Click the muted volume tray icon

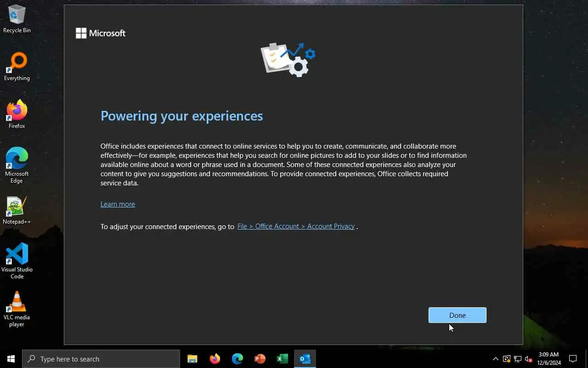[x=529, y=359]
